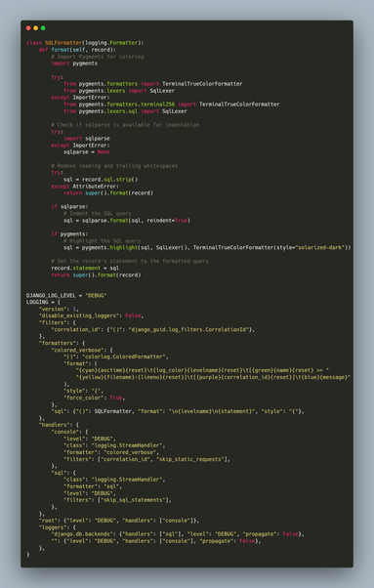Click the '"formatters": {' key

pyautogui.click(x=62, y=343)
